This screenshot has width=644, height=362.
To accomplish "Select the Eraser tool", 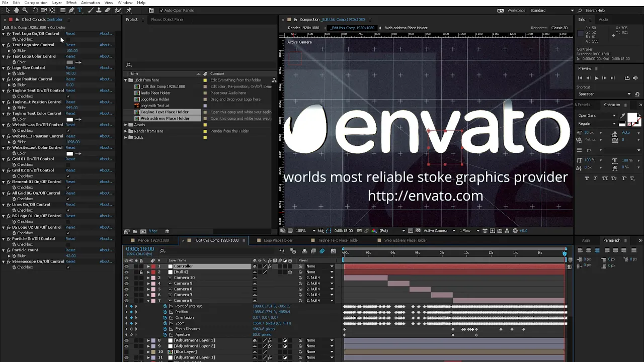I will (108, 10).
